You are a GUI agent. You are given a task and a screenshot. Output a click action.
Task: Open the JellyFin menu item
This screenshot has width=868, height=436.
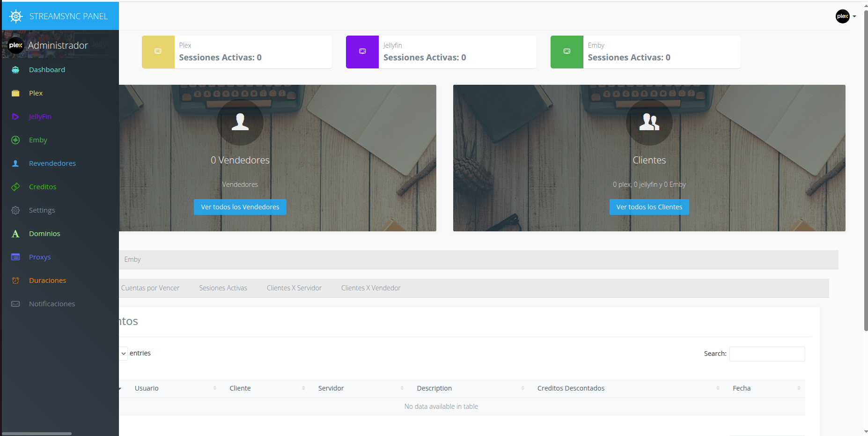coord(40,117)
